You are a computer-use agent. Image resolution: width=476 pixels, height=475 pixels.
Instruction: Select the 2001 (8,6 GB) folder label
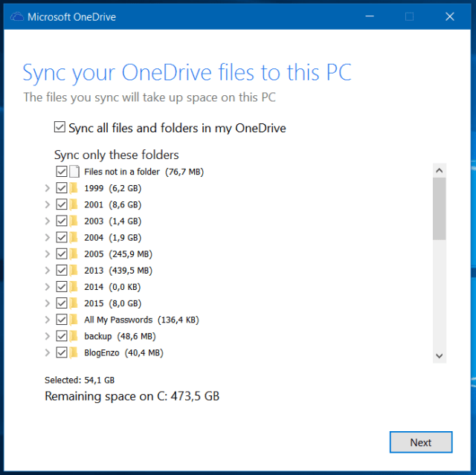click(112, 204)
